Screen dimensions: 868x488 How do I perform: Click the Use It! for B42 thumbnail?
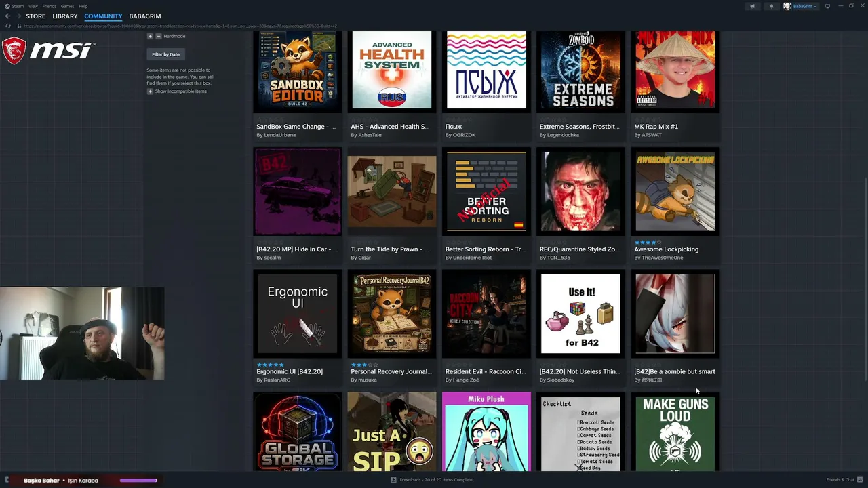pyautogui.click(x=580, y=314)
